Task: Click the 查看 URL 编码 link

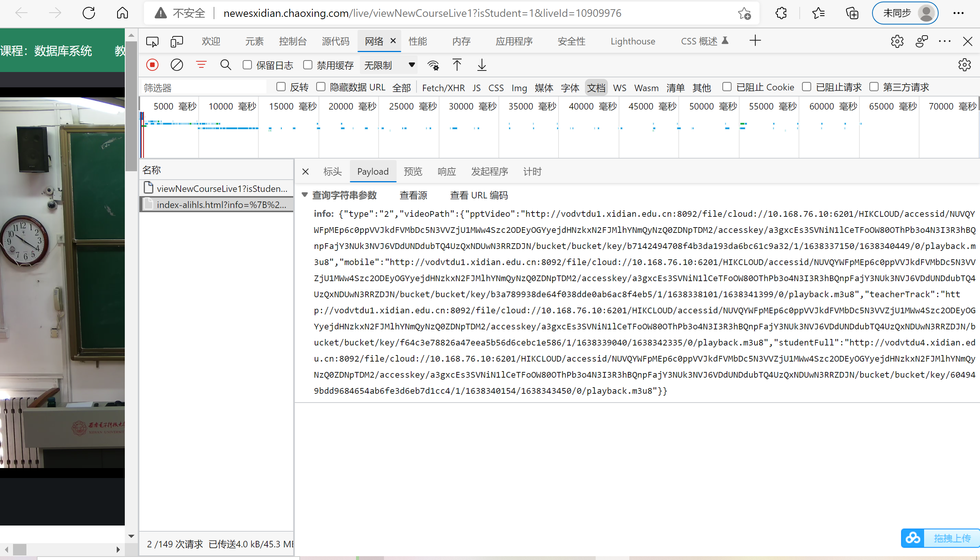Action: click(479, 195)
